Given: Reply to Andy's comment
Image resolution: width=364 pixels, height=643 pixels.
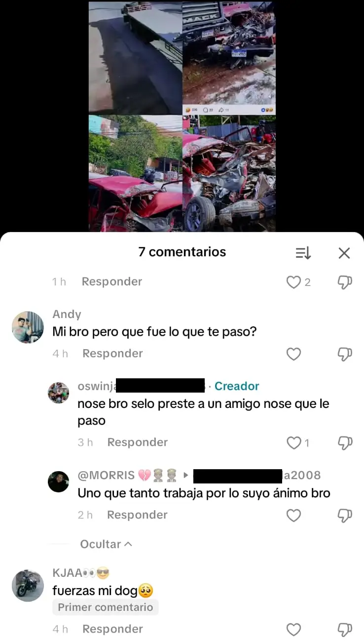Looking at the screenshot, I should (112, 354).
